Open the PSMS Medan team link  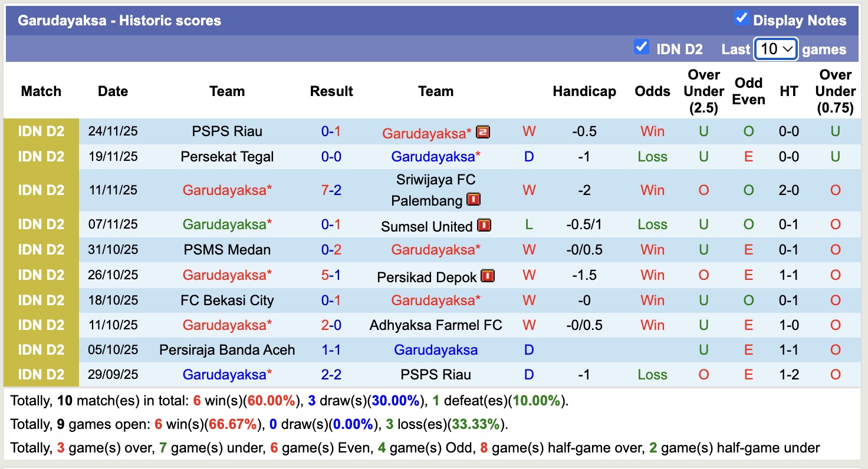pos(227,250)
